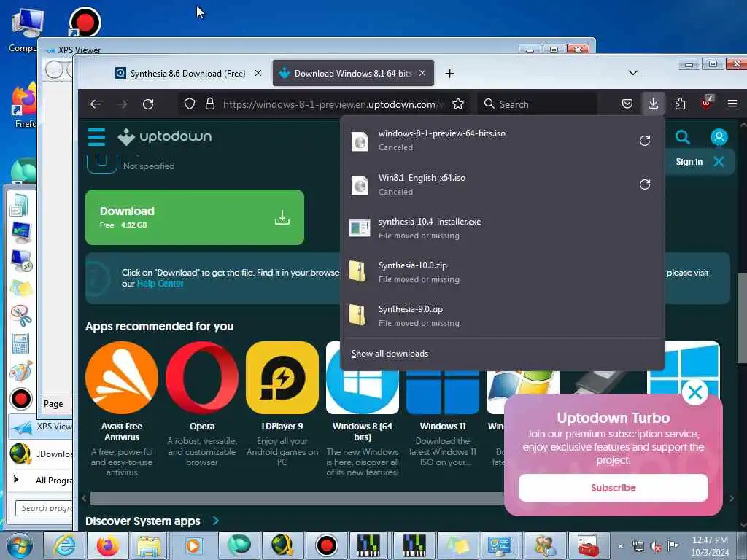Viewport: 747px width, 560px height.
Task: Click the Firefox forward arrow
Action: tap(122, 104)
